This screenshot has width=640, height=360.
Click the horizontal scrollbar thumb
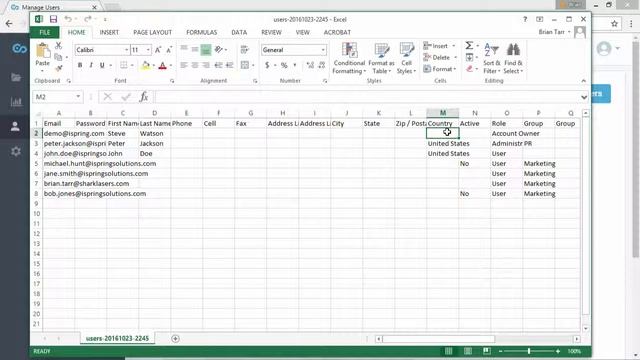click(x=439, y=339)
